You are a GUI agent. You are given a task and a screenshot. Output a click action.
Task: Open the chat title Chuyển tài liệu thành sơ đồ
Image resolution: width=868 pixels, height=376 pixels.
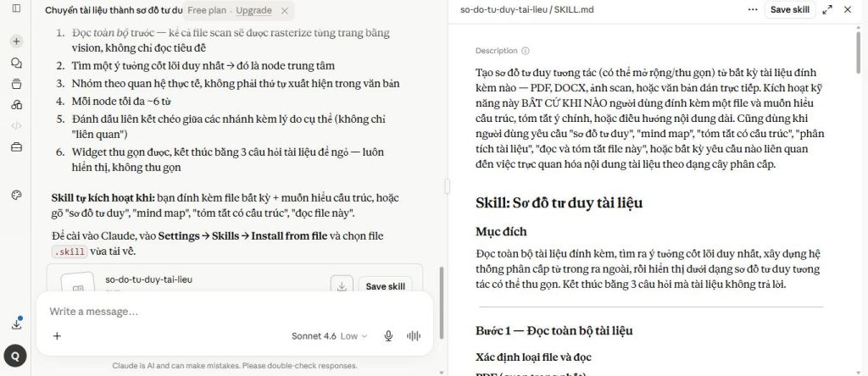[114, 10]
